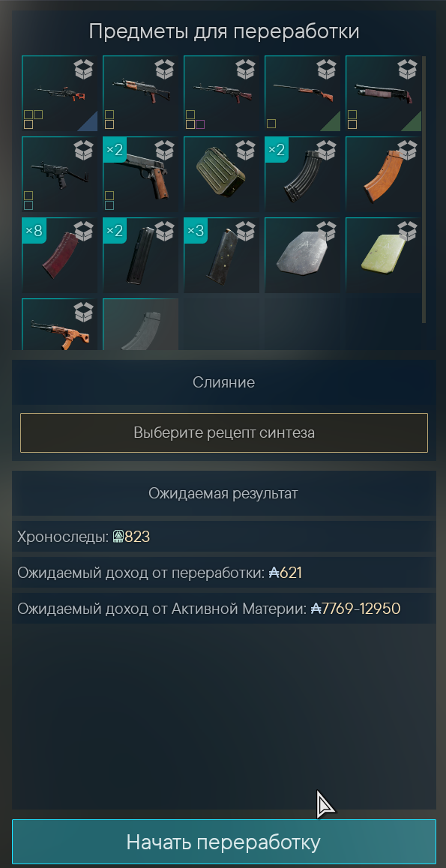Click the black straight magazine ×2
Viewport: 446px width, 868px height.
[x=141, y=255]
